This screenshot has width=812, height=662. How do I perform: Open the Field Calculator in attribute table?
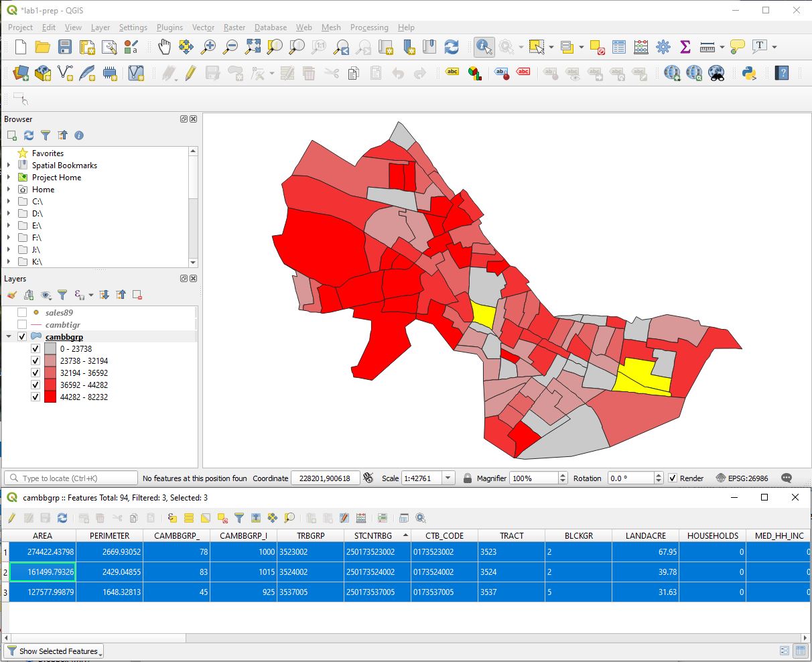tap(360, 517)
